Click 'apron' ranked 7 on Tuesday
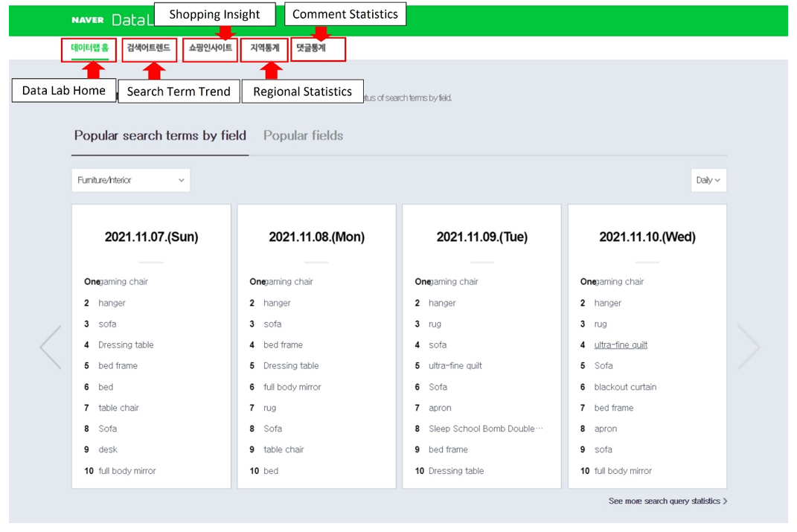This screenshot has width=797, height=532. [x=441, y=408]
